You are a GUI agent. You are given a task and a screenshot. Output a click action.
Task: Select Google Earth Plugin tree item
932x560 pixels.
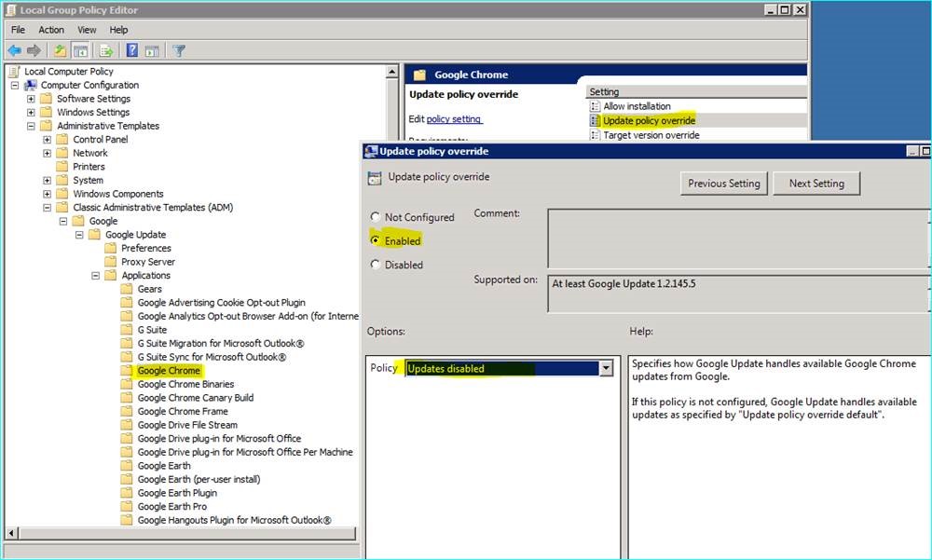tap(177, 493)
